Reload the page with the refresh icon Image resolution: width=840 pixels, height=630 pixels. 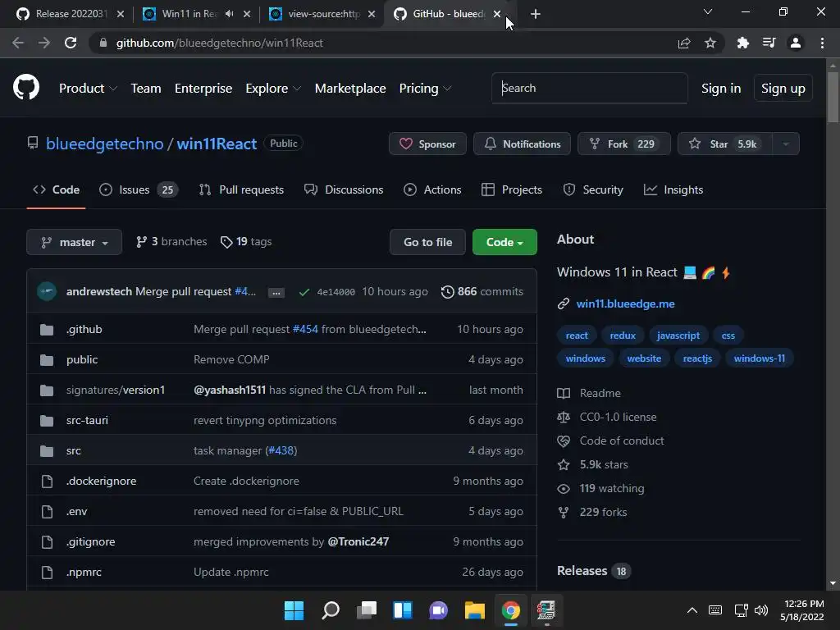[71, 43]
